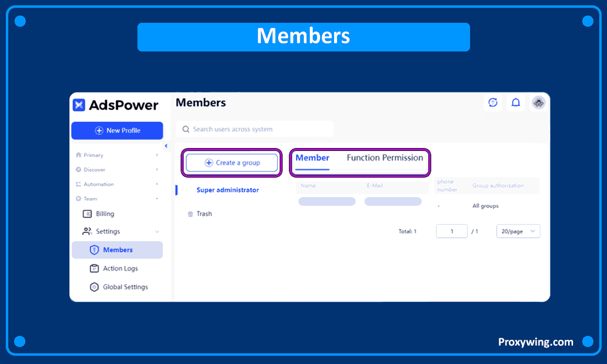Open the user avatar profile menu

pos(539,102)
